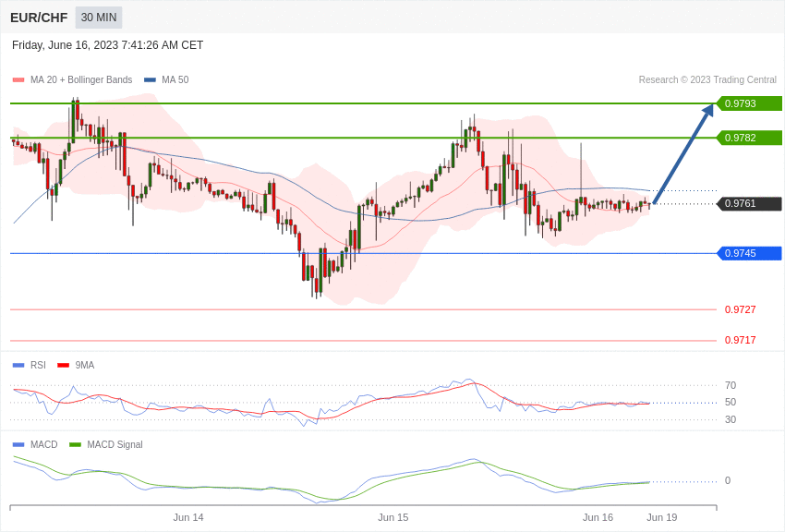This screenshot has width=785, height=532.
Task: Click the MACD legend label
Action: pyautogui.click(x=44, y=445)
